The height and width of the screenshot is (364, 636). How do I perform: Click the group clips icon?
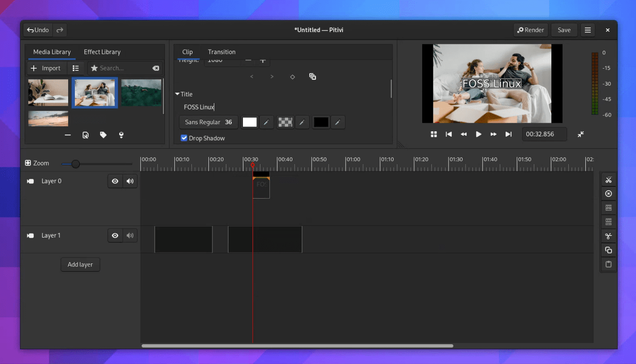(x=608, y=208)
